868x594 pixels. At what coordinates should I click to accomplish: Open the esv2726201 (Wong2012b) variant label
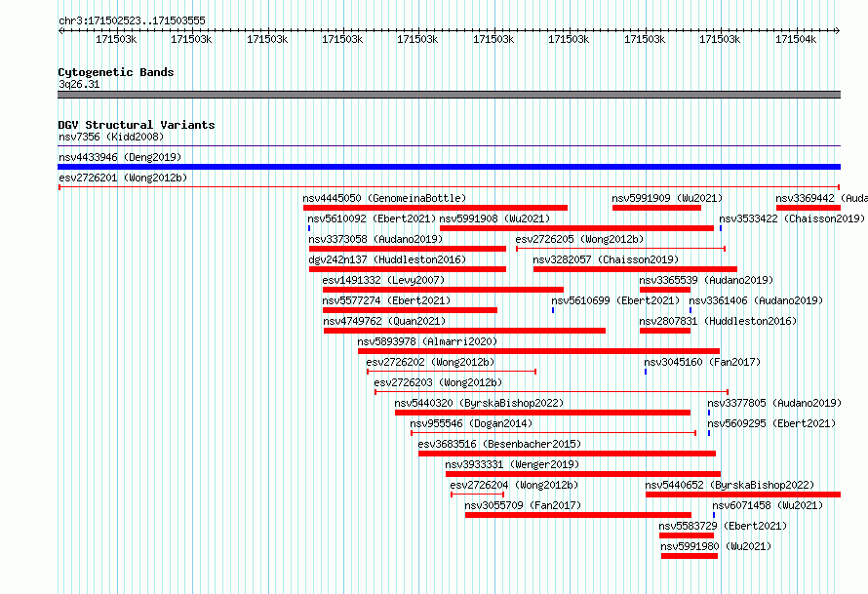(x=123, y=178)
